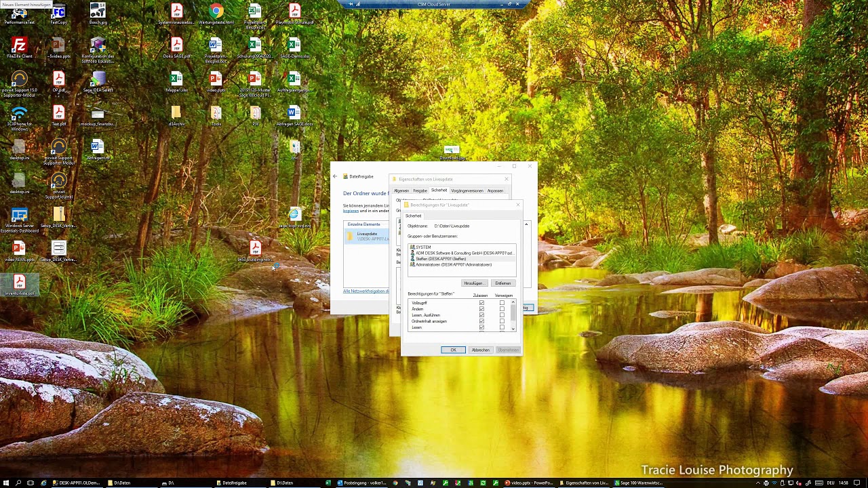Follow the kopieren link in Dateifreigabe
The image size is (868, 488).
pyautogui.click(x=351, y=211)
